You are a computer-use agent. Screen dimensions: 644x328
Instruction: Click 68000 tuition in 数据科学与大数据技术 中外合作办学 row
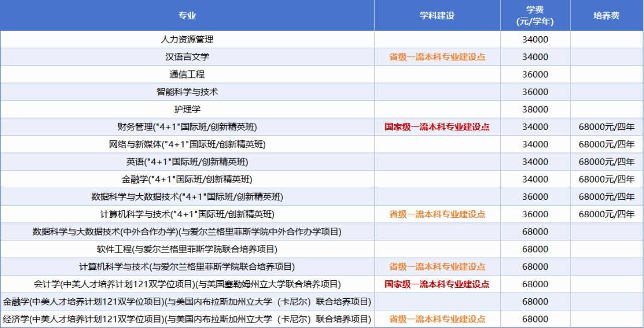(x=535, y=232)
